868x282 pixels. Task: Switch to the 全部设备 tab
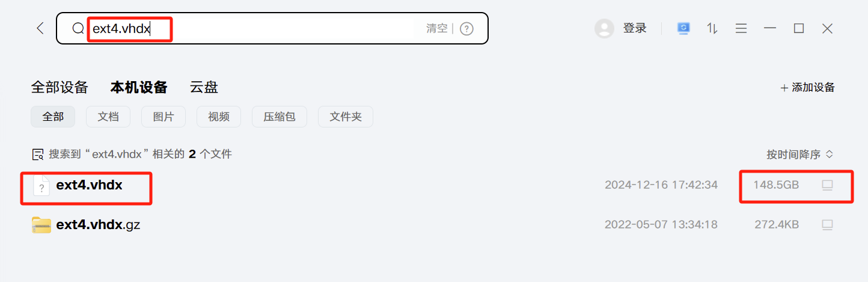60,87
